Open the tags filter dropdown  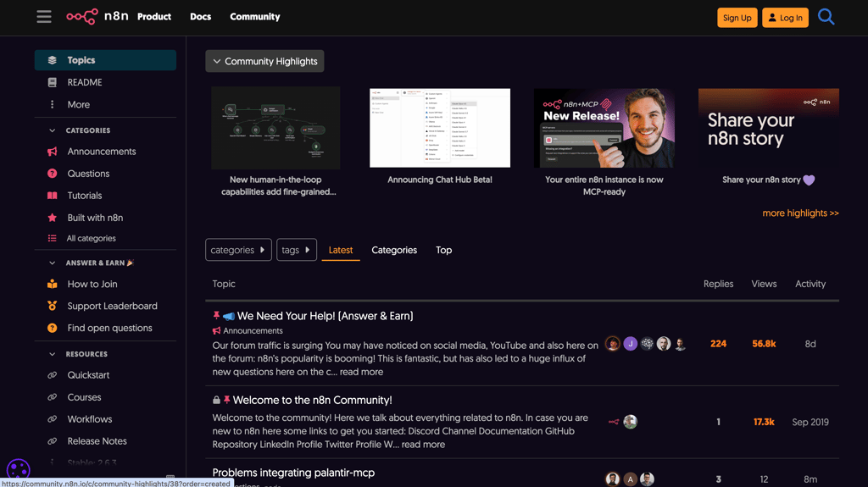pos(296,250)
